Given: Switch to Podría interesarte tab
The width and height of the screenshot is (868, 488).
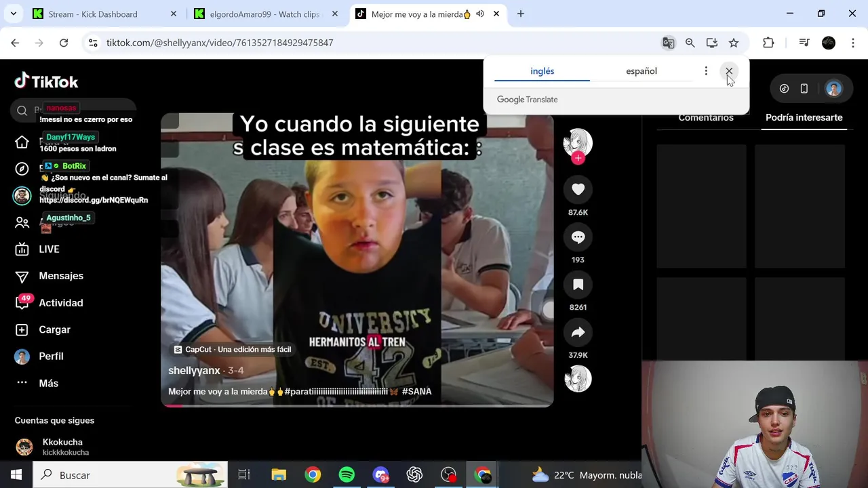Looking at the screenshot, I should (804, 117).
